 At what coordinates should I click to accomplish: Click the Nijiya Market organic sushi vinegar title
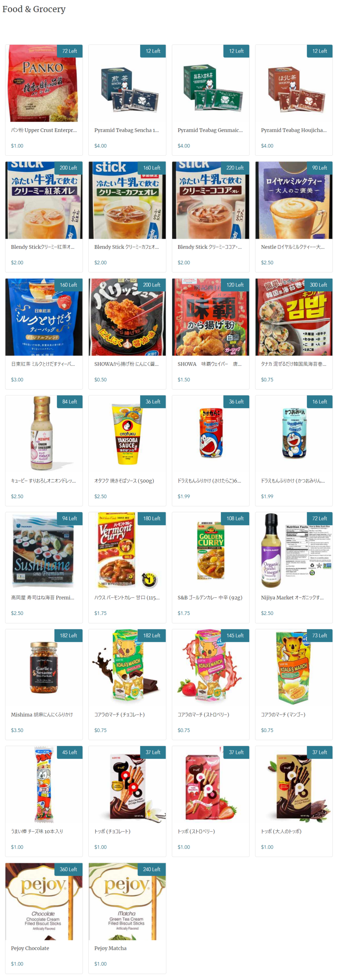click(292, 597)
